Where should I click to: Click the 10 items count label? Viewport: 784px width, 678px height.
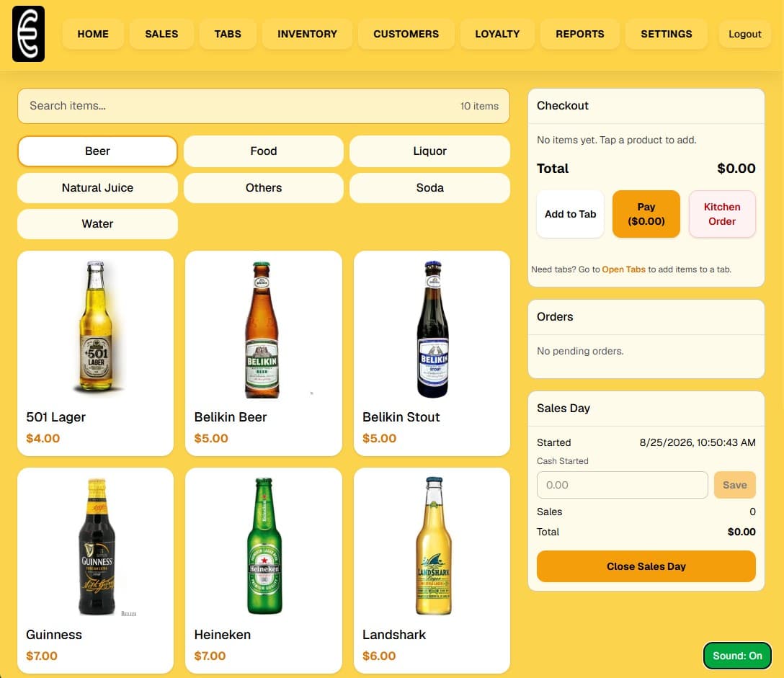coord(479,106)
